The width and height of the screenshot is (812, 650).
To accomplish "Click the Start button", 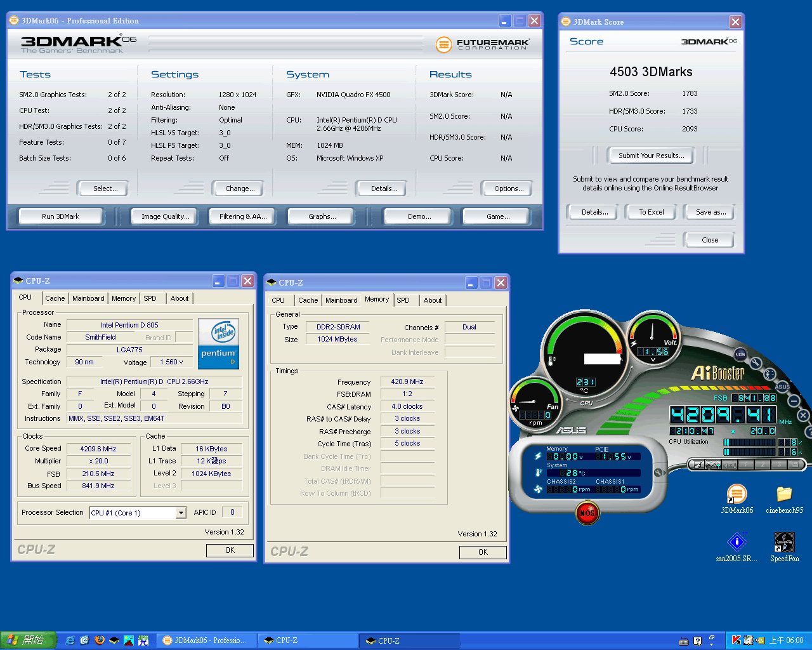I will 28,640.
